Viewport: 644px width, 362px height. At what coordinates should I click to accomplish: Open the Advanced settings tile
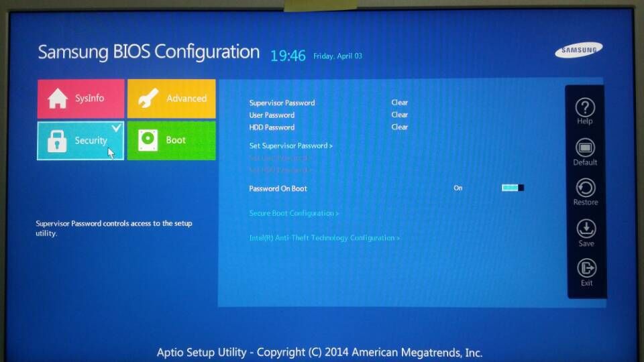pyautogui.click(x=171, y=99)
